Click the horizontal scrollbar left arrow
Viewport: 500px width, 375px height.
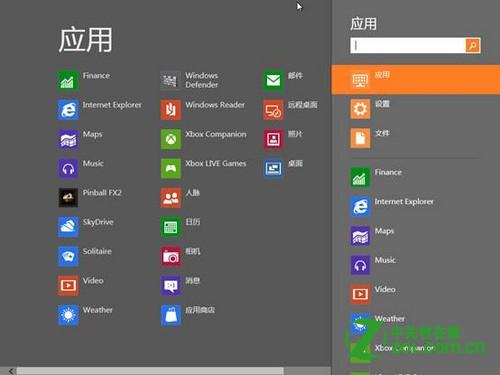tap(11, 371)
